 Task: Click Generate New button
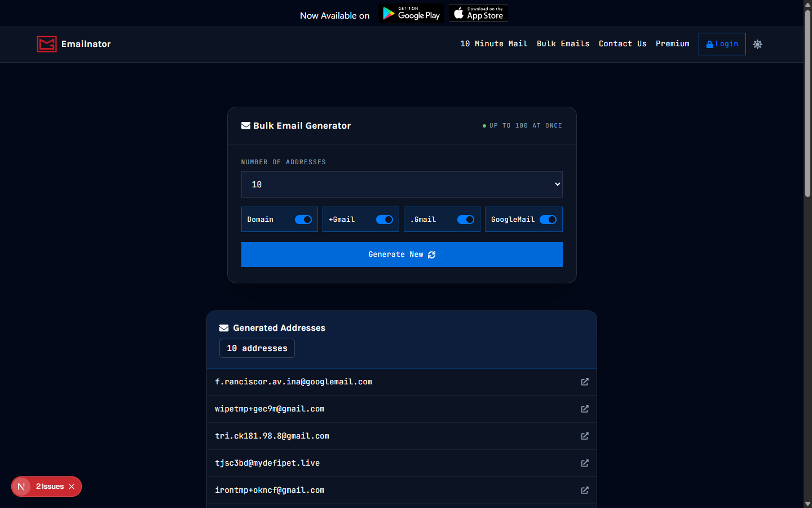[402, 255]
